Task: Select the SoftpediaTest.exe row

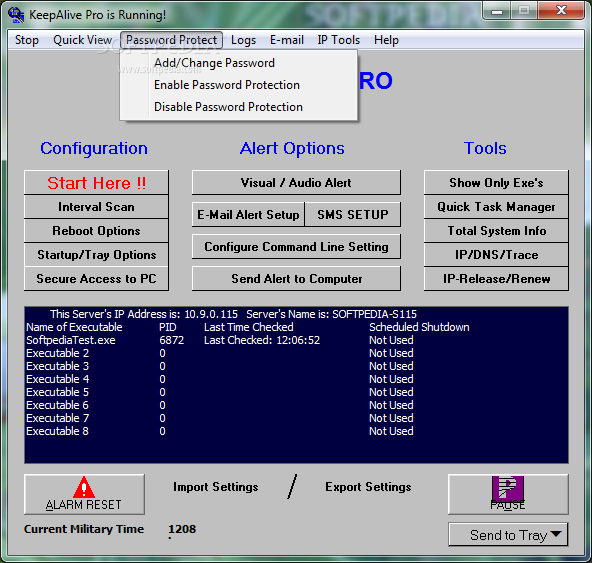Action: point(296,340)
